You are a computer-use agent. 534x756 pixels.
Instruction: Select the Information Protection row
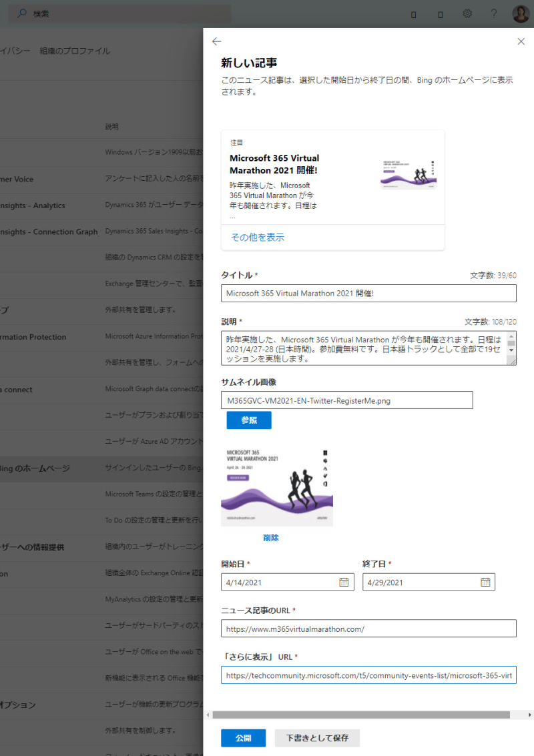[101, 337]
